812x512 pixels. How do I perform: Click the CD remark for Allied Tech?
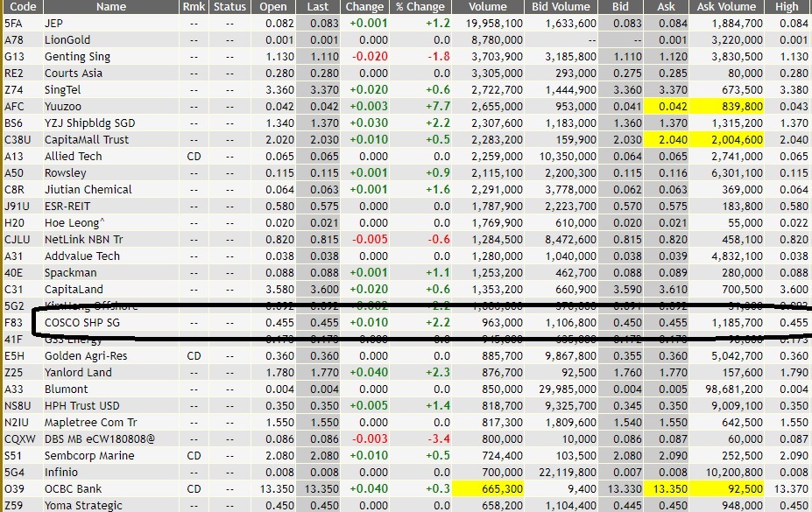194,156
